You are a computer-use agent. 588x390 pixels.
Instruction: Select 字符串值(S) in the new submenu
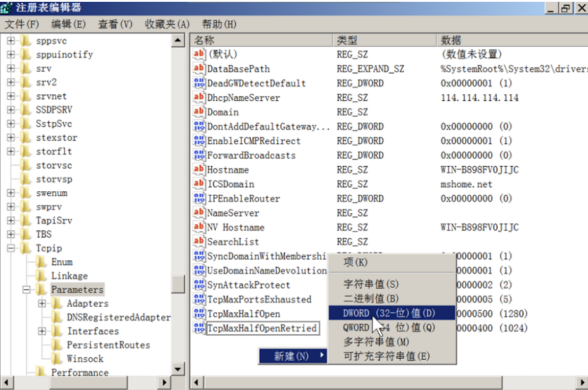click(392, 284)
